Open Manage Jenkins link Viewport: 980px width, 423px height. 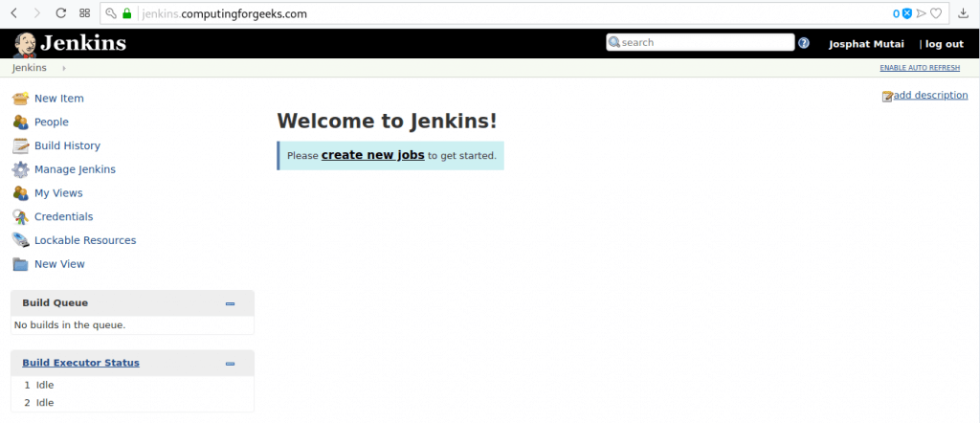pos(75,170)
